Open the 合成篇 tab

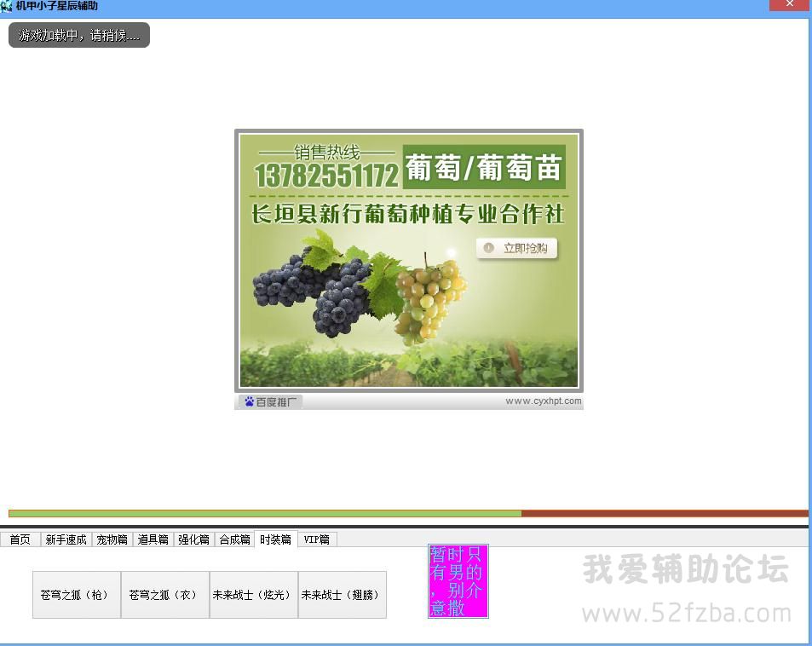pos(234,539)
